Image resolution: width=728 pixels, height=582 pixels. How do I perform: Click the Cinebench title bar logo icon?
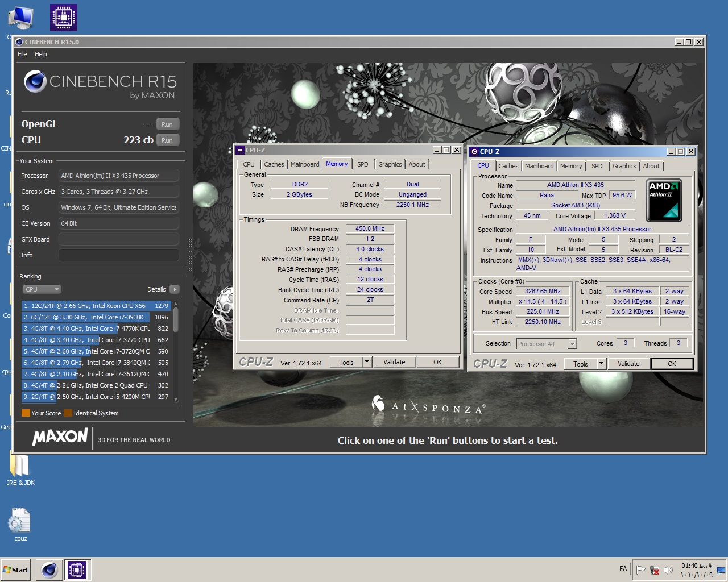tap(19, 41)
